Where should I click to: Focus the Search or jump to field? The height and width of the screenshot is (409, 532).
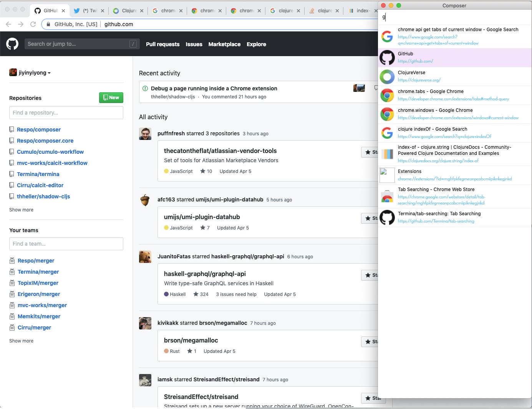pyautogui.click(x=82, y=44)
